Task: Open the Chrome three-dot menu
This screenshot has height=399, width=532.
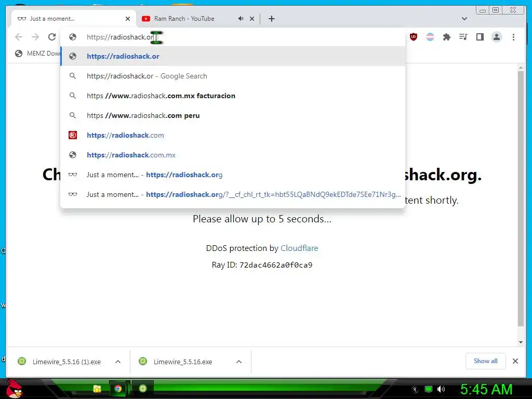Action: pos(513,37)
